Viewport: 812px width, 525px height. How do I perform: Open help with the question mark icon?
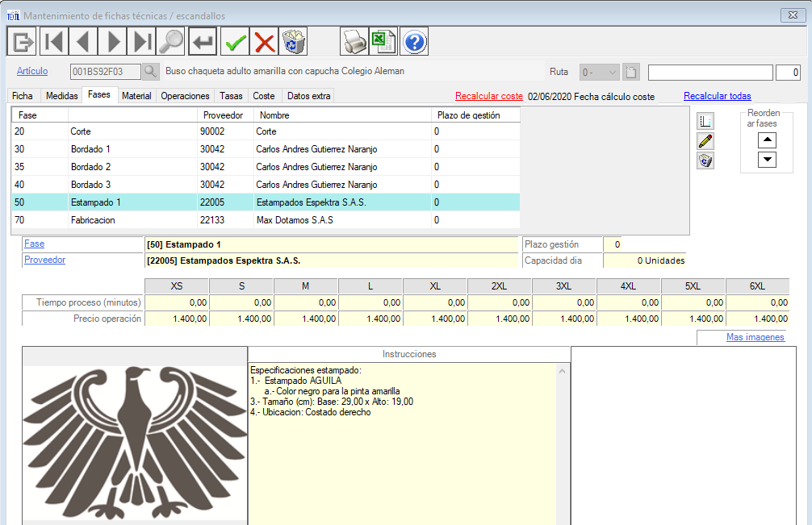[x=414, y=40]
